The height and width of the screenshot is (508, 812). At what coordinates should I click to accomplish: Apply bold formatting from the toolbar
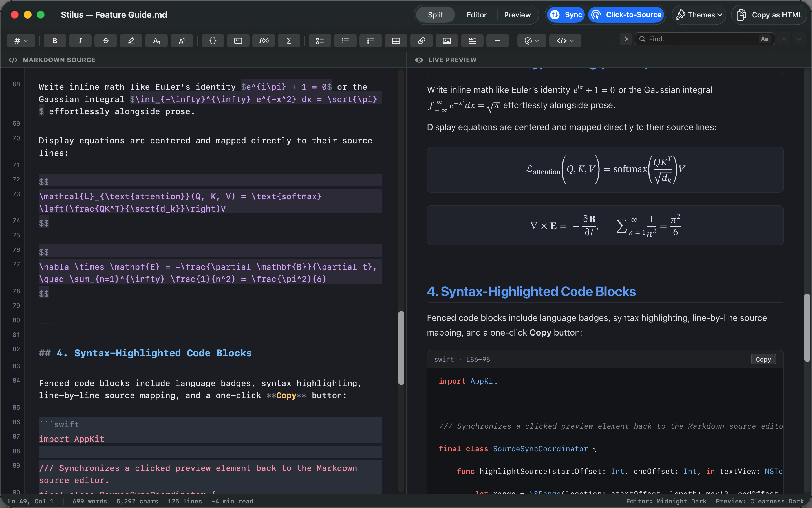55,41
